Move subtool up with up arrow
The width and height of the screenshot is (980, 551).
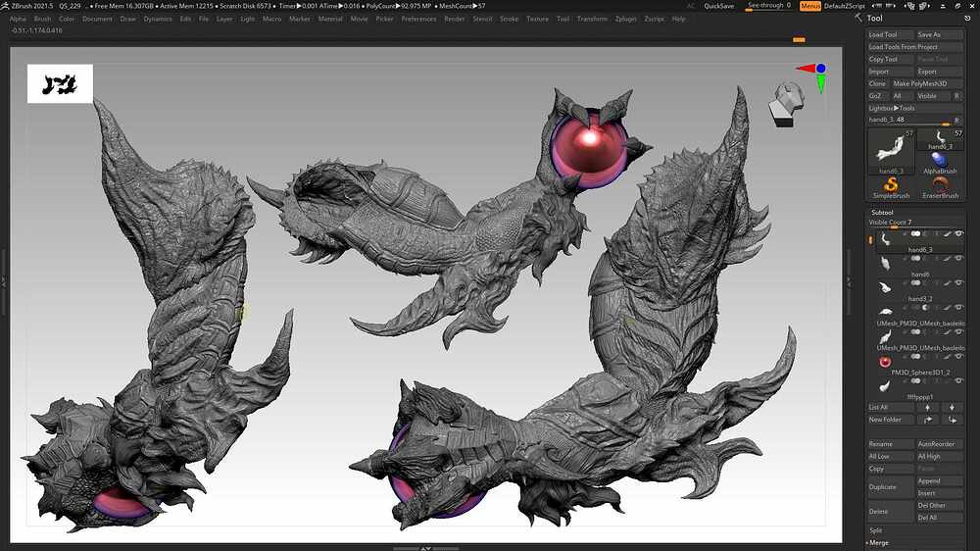coord(927,407)
